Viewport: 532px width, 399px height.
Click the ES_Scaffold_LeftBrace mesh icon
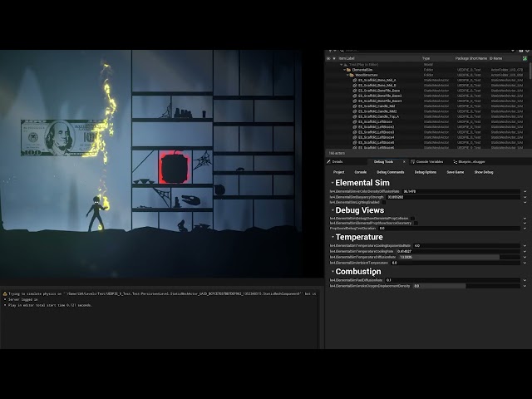tap(355, 122)
